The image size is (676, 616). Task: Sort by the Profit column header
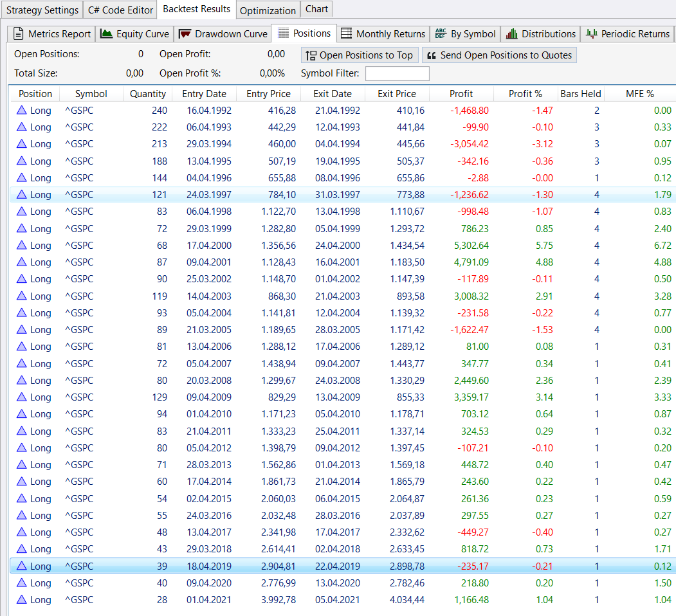461,94
